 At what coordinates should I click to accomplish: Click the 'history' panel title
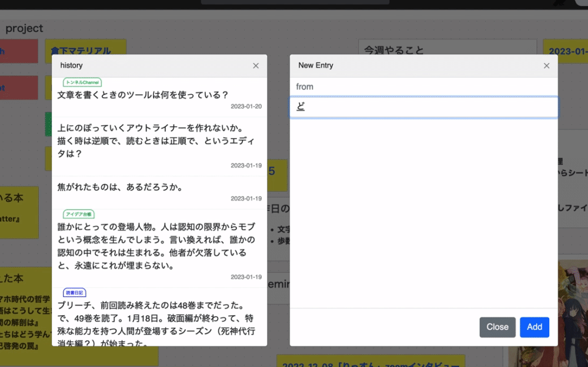click(71, 65)
